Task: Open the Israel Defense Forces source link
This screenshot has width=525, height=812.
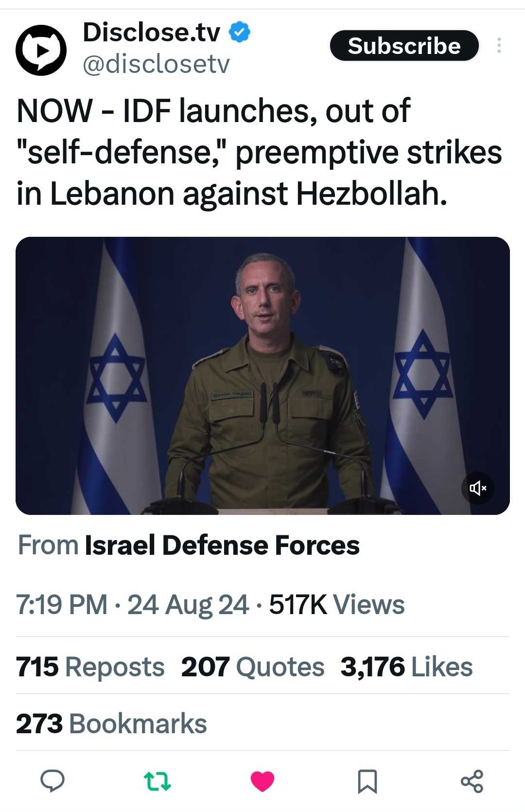Action: point(222,545)
